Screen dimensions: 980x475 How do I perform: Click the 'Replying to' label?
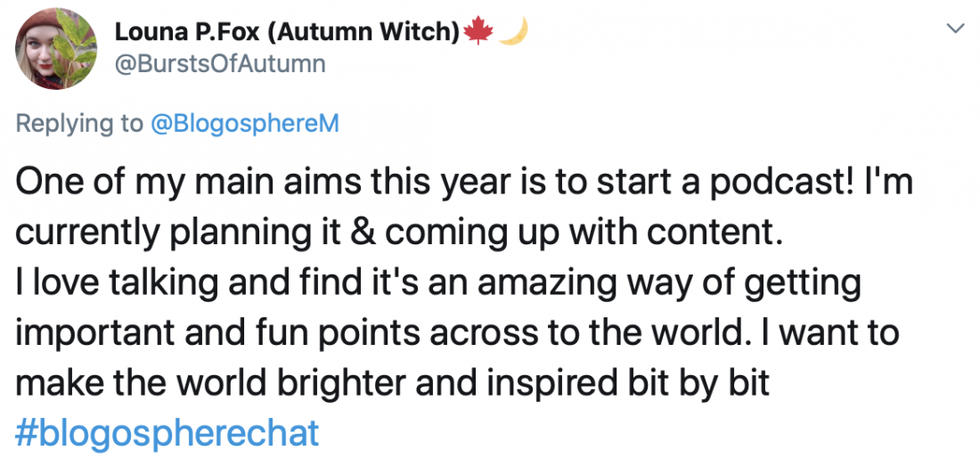pyautogui.click(x=79, y=123)
